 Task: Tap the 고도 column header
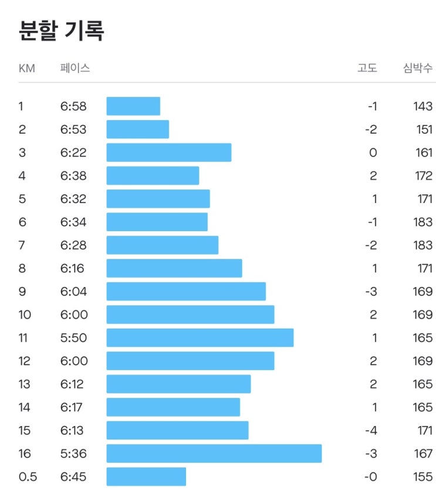tap(367, 68)
